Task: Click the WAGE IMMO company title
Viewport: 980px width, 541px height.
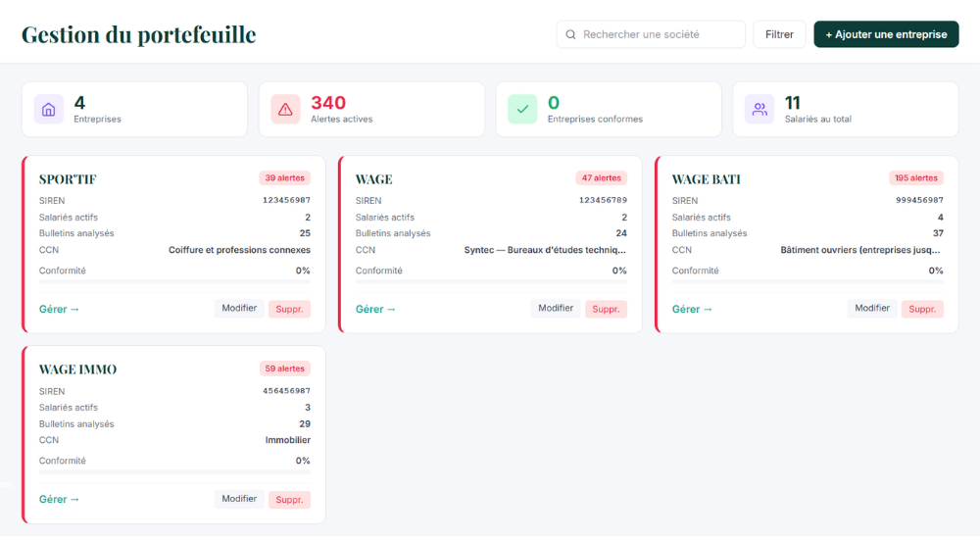Action: pyautogui.click(x=77, y=369)
